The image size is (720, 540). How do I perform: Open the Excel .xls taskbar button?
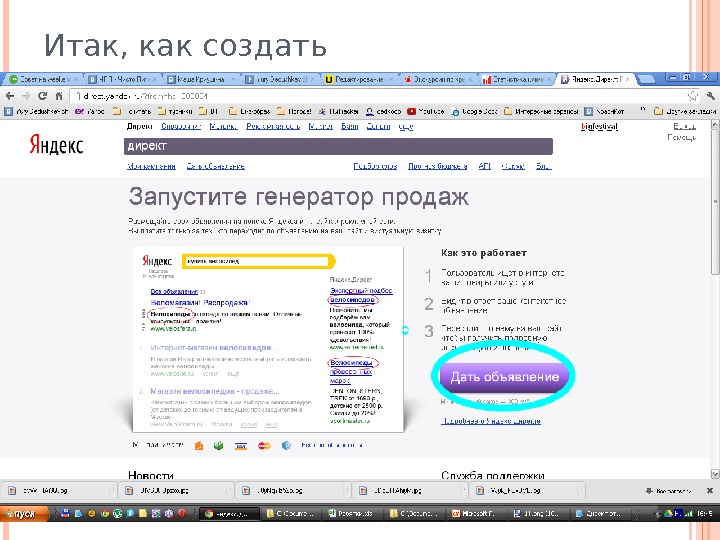click(x=354, y=514)
